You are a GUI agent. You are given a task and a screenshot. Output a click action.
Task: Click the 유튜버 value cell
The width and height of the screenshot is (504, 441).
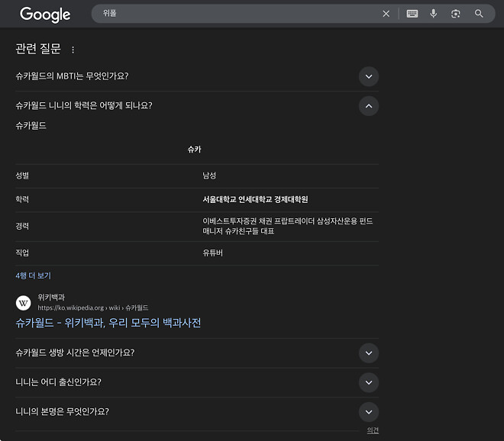tap(212, 253)
